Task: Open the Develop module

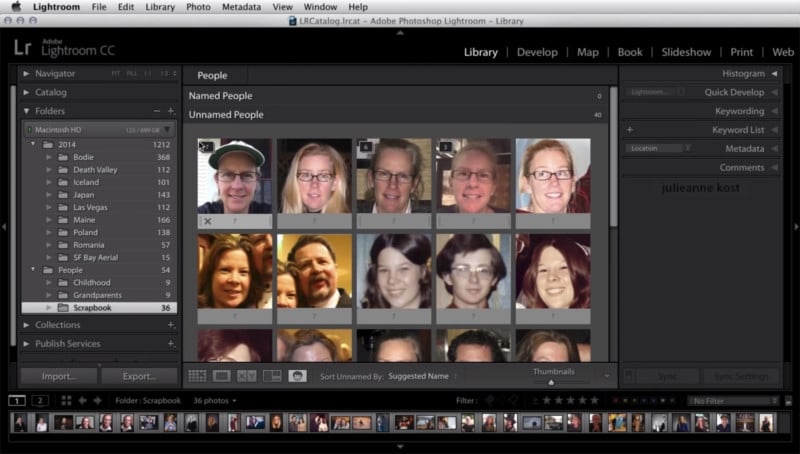Action: click(x=537, y=52)
